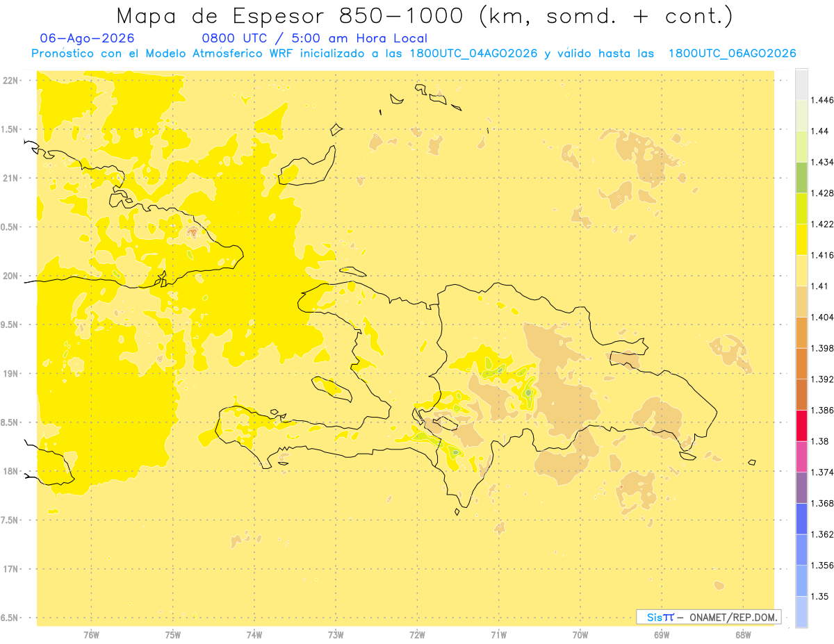Click the colorbar value '1.398'
The height and width of the screenshot is (644, 834).
(x=824, y=349)
